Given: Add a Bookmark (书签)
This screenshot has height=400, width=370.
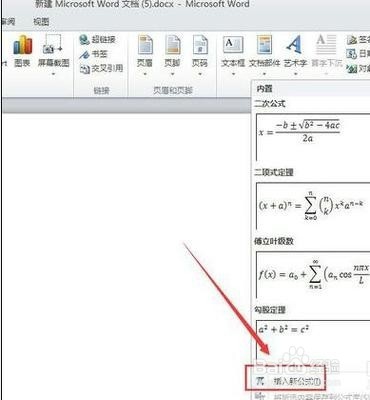Looking at the screenshot, I should (93, 54).
